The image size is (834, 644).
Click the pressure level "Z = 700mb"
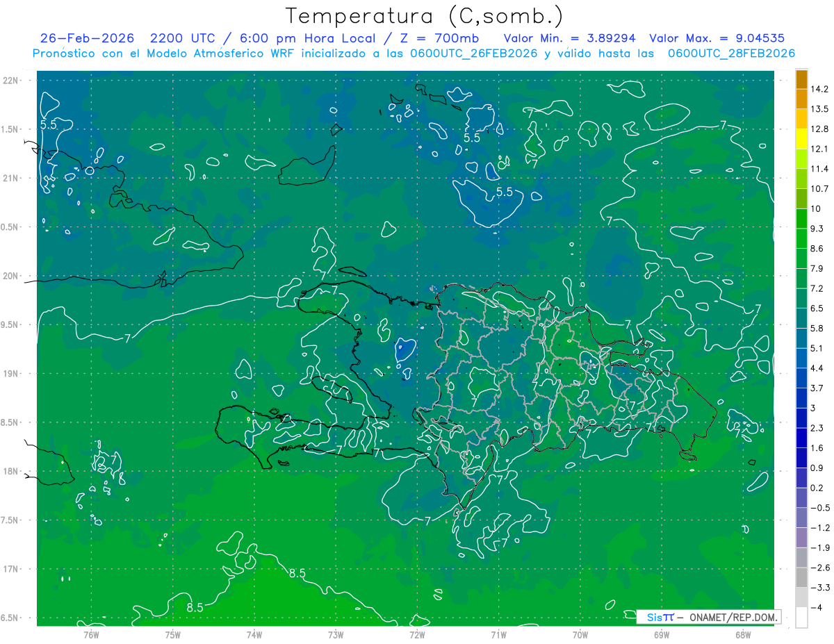(x=441, y=38)
